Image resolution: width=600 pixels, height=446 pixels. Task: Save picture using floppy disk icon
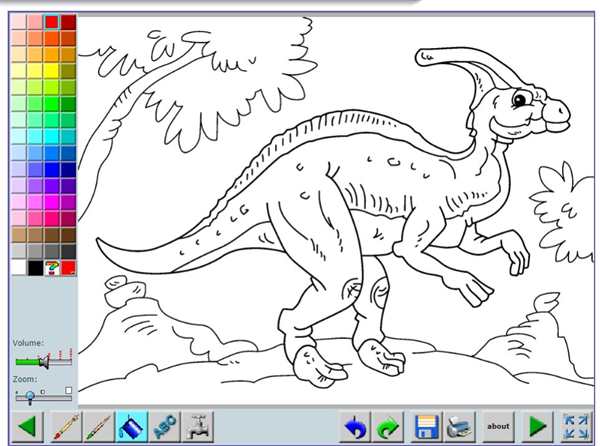pos(427,426)
